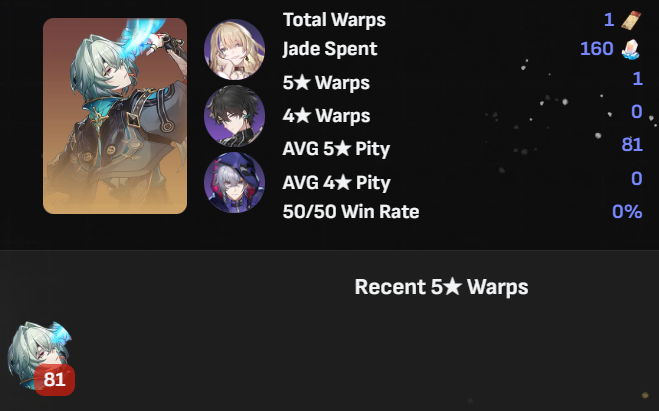Screen dimensions: 659x411
Task: Click the Recent 5★ Warps heading
Action: [441, 287]
